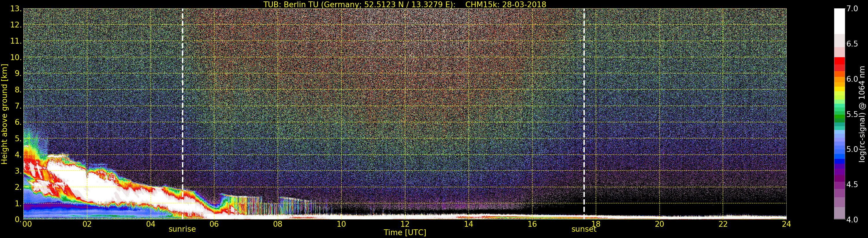Click the "12." height axis tick label
The height and width of the screenshot is (238, 868).
16,25
